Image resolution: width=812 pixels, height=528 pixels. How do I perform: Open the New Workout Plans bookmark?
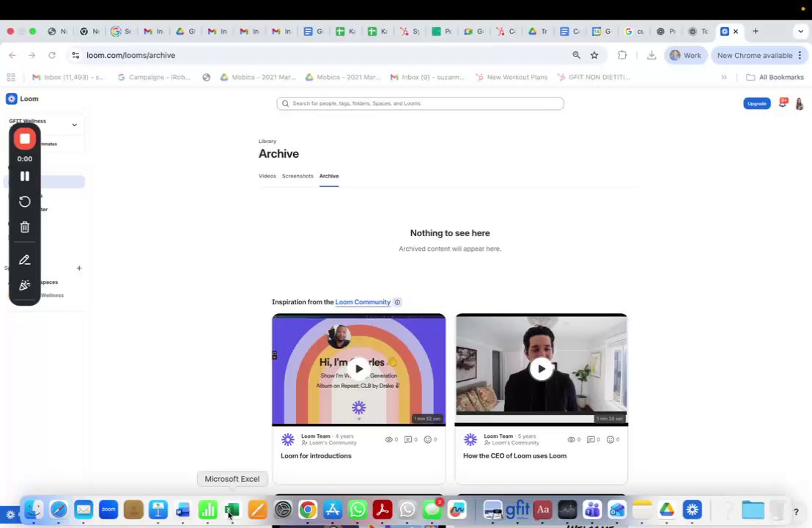[512, 77]
